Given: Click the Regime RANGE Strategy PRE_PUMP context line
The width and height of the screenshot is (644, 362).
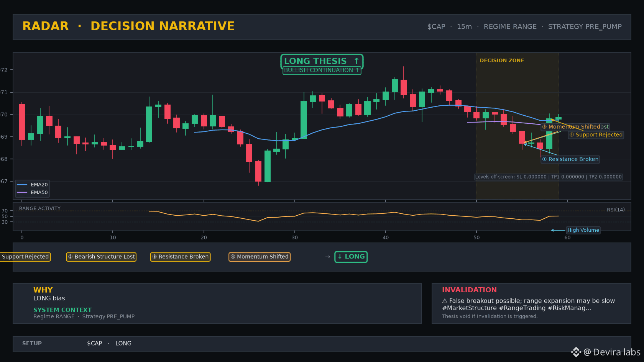Looking at the screenshot, I should 84,317.
